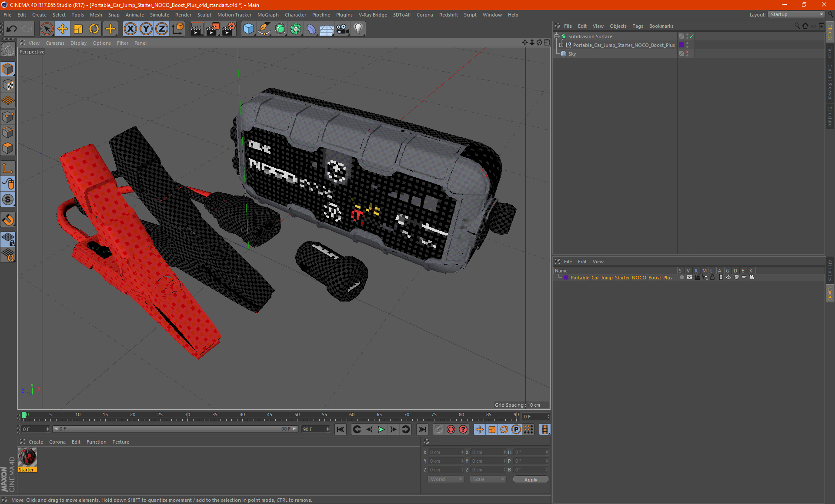Select the Move tool
Viewport: 835px width, 504px height.
(63, 29)
